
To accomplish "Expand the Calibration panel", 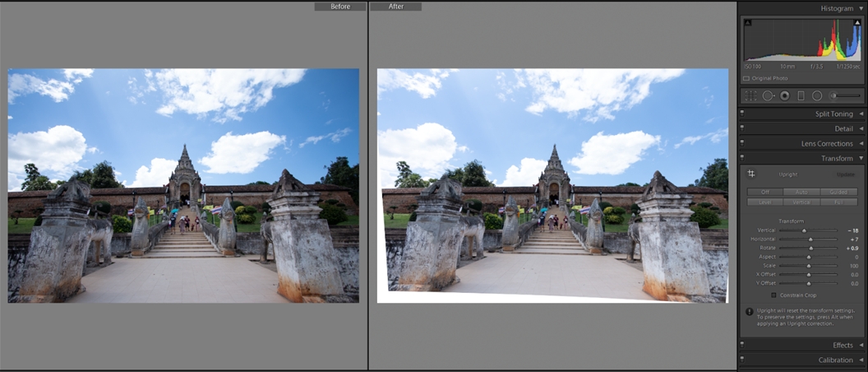I will point(861,360).
